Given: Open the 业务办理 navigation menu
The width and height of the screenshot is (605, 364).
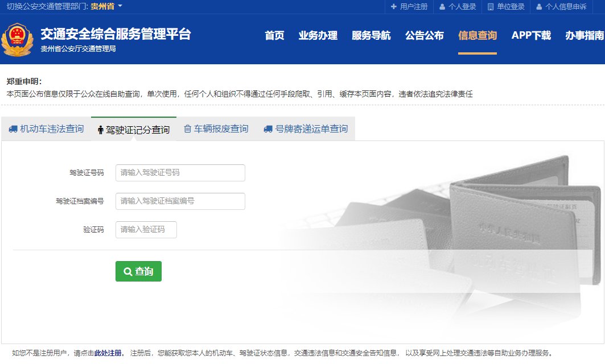Looking at the screenshot, I should click(318, 35).
